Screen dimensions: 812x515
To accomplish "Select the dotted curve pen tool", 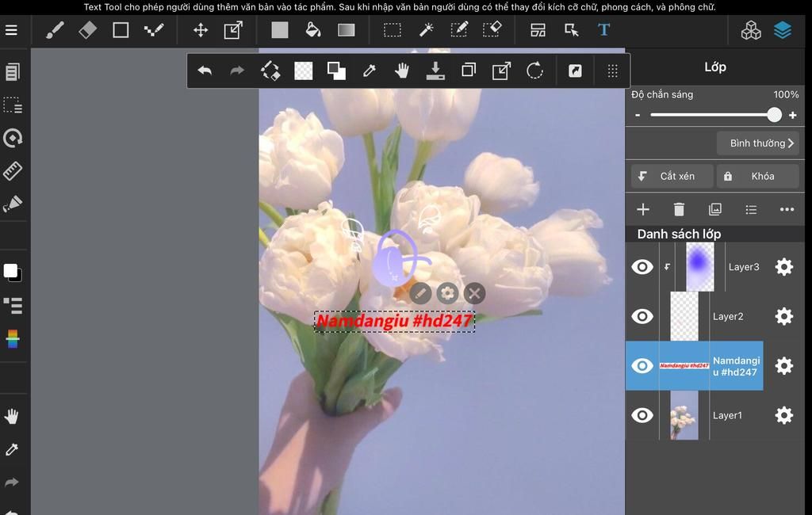I will tap(154, 30).
